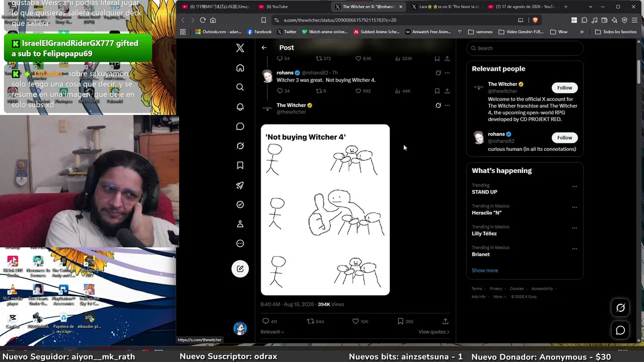Open Profile person icon in X sidebar
Image resolution: width=644 pixels, height=362 pixels.
coord(240,224)
